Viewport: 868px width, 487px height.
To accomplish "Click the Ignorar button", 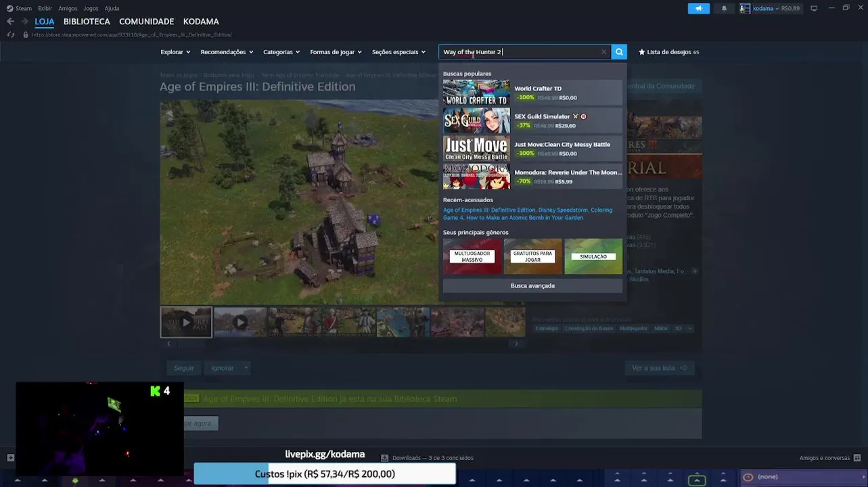I will (x=222, y=368).
